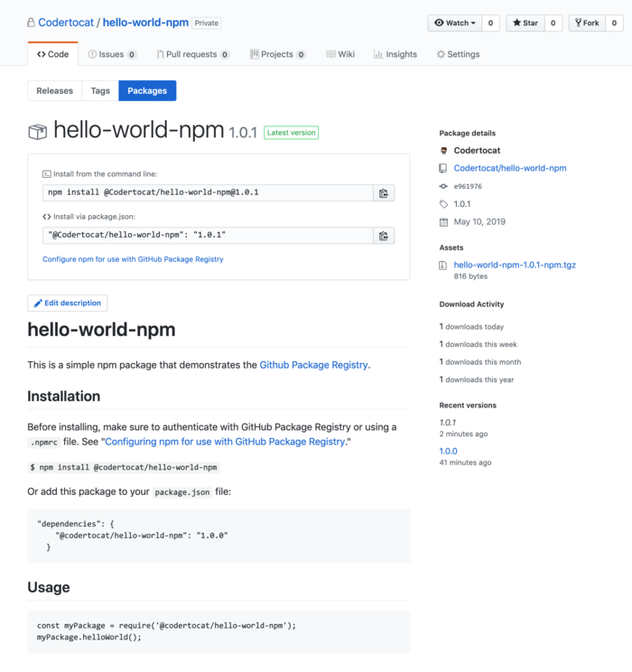Viewport: 632px width, 672px height.
Task: Open the Pull requests tab
Action: (x=193, y=54)
